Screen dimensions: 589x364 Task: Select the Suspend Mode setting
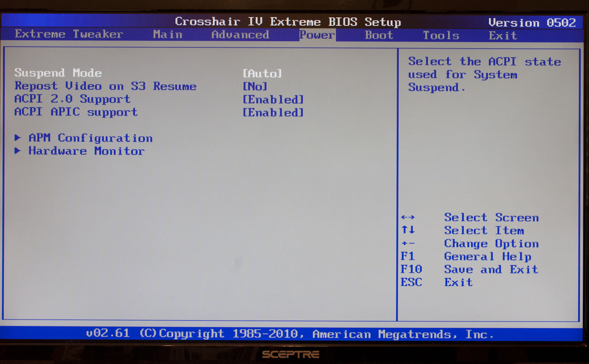(x=58, y=73)
